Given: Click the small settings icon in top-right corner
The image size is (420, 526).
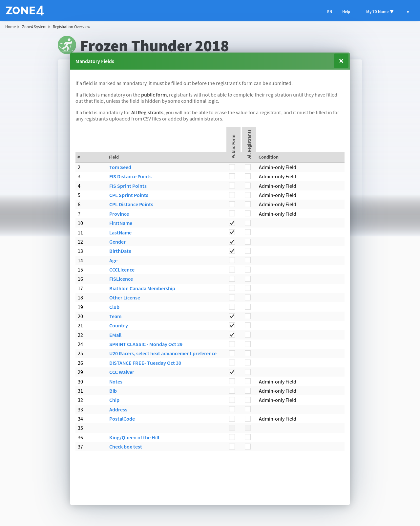Looking at the screenshot, I should [408, 12].
